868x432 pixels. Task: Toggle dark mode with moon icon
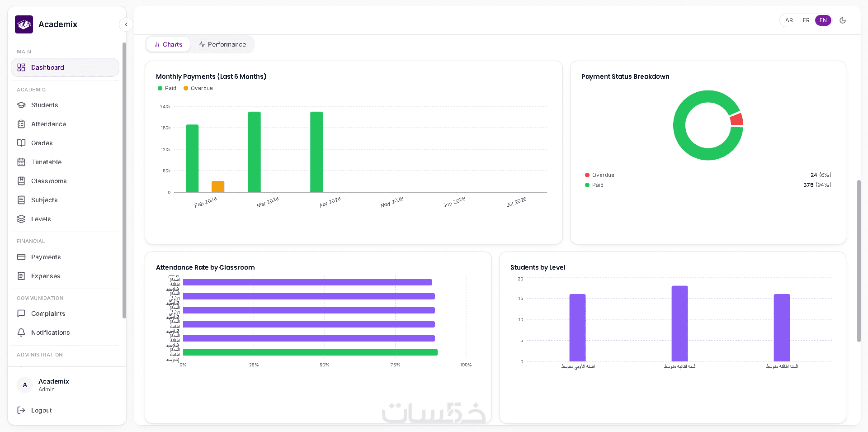coord(843,20)
